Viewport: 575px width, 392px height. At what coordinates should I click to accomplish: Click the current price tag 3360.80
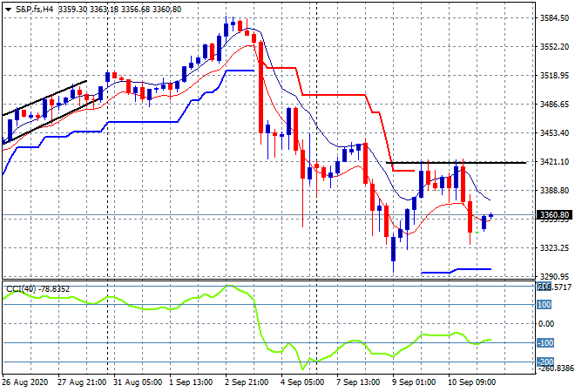pyautogui.click(x=554, y=215)
